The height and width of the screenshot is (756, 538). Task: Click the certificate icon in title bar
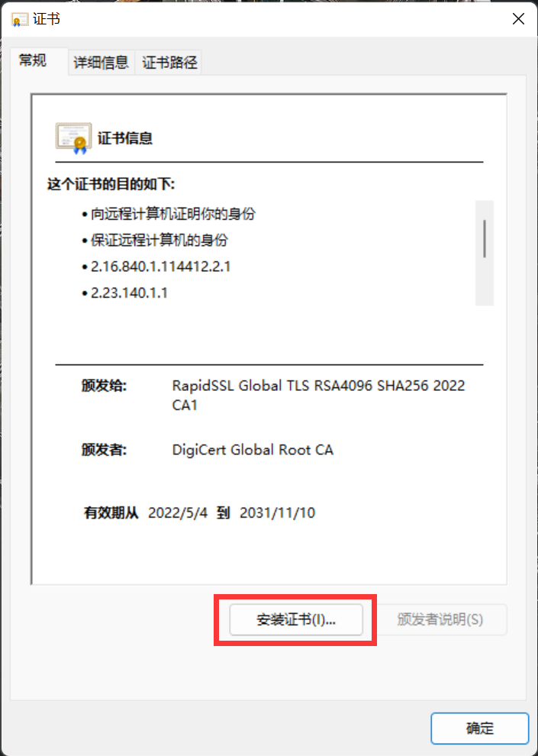point(20,20)
